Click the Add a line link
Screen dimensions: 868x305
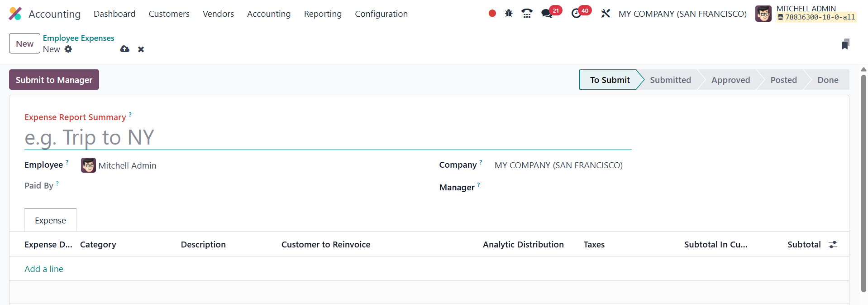(x=44, y=269)
